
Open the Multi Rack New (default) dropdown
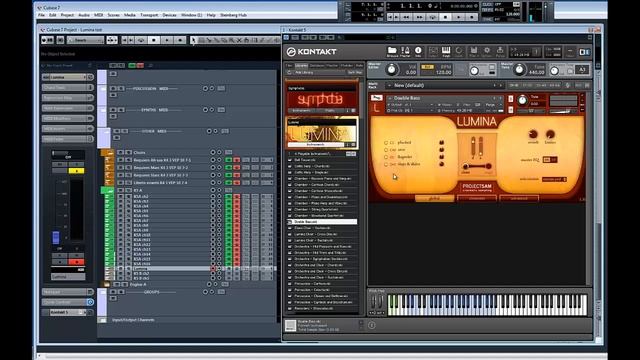(444, 85)
